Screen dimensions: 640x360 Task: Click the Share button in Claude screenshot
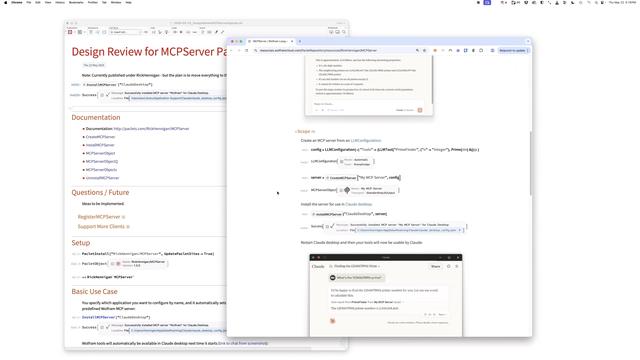(x=436, y=267)
